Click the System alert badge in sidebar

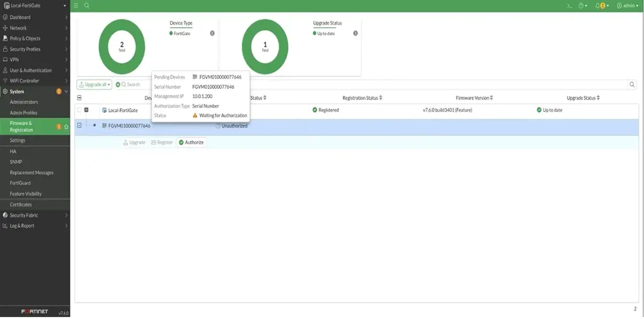(x=59, y=91)
